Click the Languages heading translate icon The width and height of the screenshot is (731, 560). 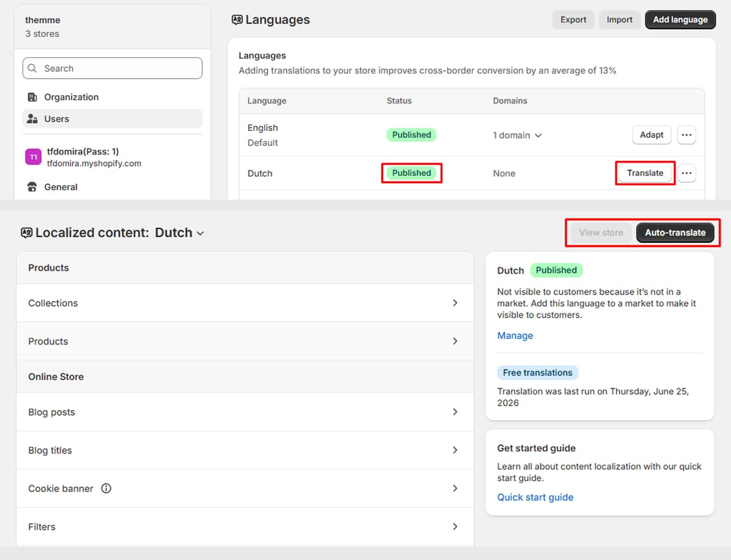[237, 20]
